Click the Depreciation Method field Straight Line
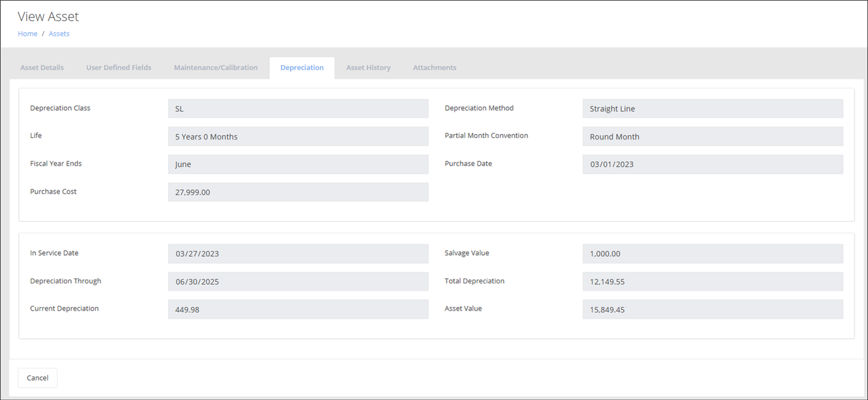Screen dimensions: 868x400 pos(713,109)
